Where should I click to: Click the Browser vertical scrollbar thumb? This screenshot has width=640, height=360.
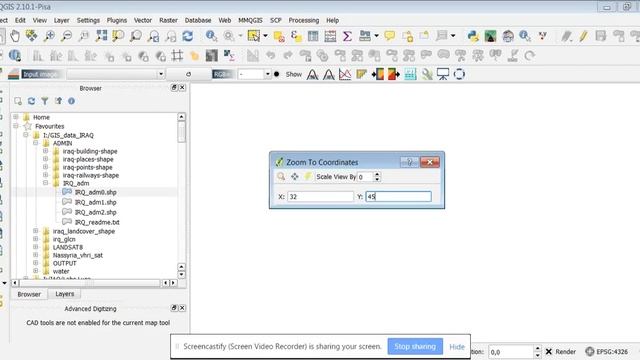click(182, 132)
